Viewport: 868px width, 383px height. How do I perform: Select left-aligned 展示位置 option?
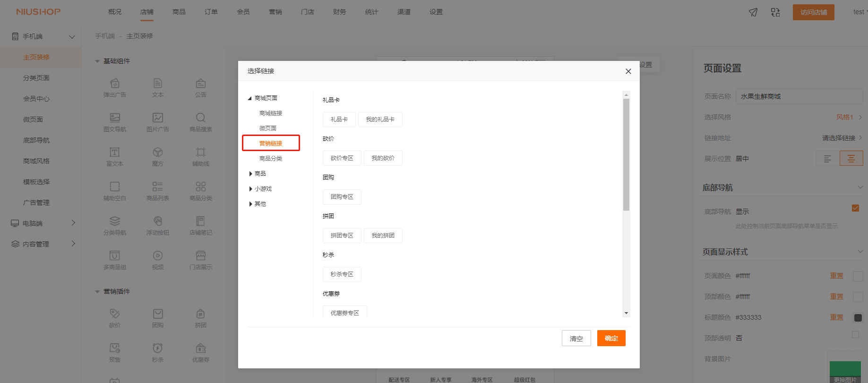click(x=827, y=159)
